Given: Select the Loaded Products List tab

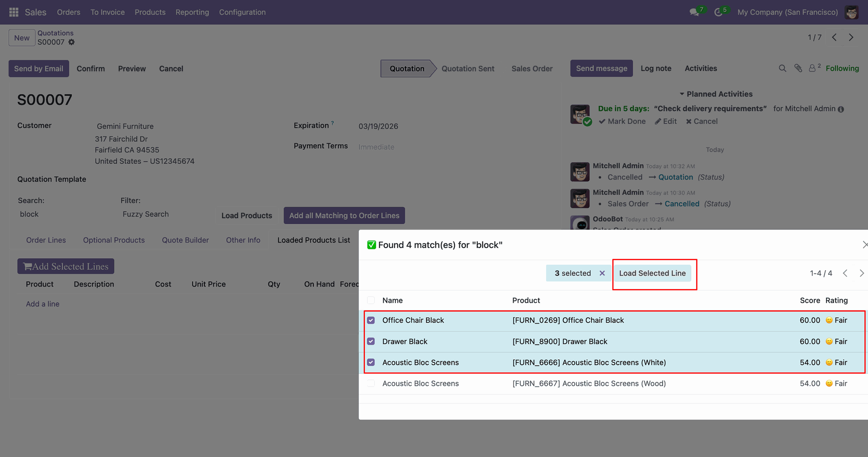Looking at the screenshot, I should pos(314,240).
